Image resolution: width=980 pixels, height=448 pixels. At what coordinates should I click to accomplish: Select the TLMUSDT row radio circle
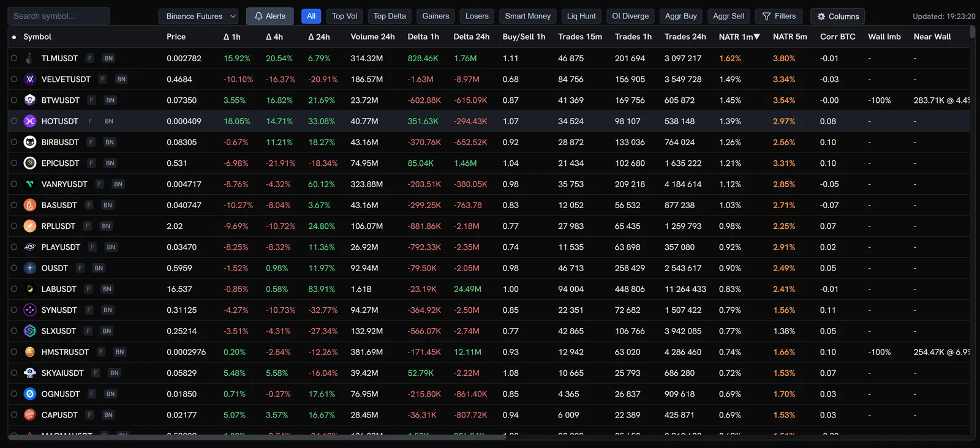[14, 58]
